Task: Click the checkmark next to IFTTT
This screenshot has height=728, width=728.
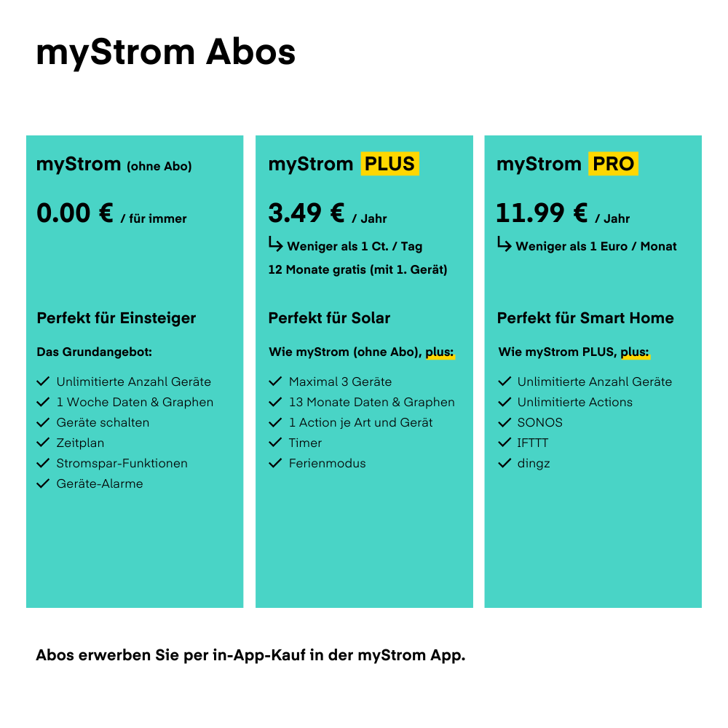Action: click(x=505, y=443)
